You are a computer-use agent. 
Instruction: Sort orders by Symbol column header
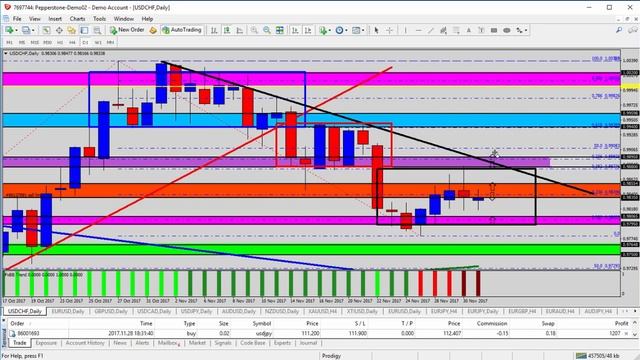click(261, 323)
